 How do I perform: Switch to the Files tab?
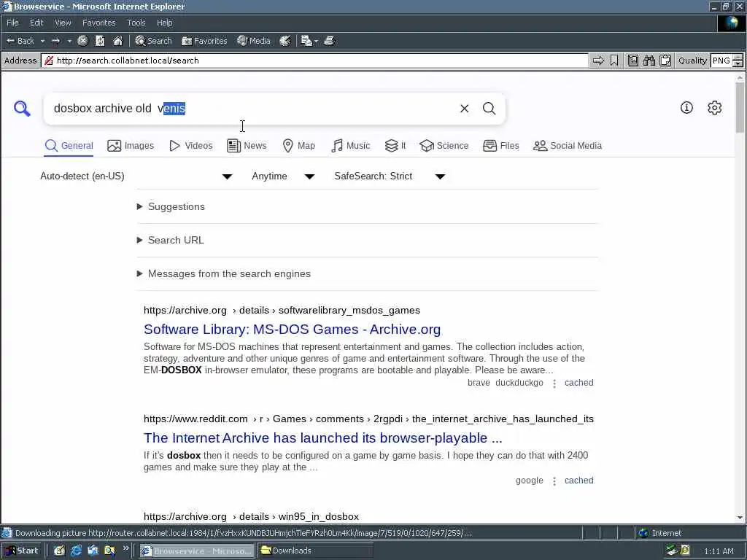tap(500, 146)
